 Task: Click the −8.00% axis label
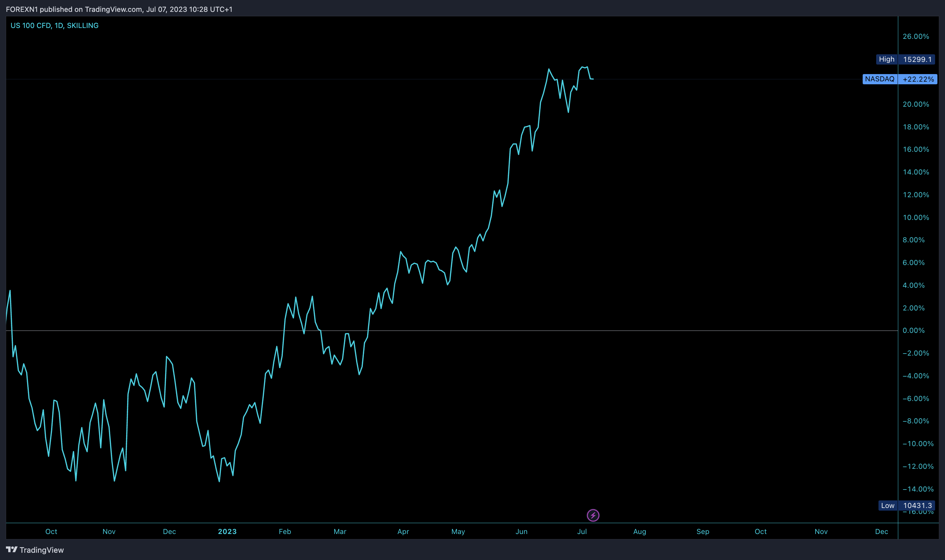pyautogui.click(x=916, y=421)
